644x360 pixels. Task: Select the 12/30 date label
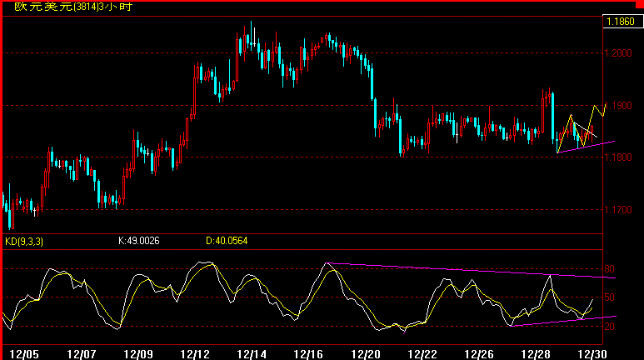pyautogui.click(x=592, y=354)
